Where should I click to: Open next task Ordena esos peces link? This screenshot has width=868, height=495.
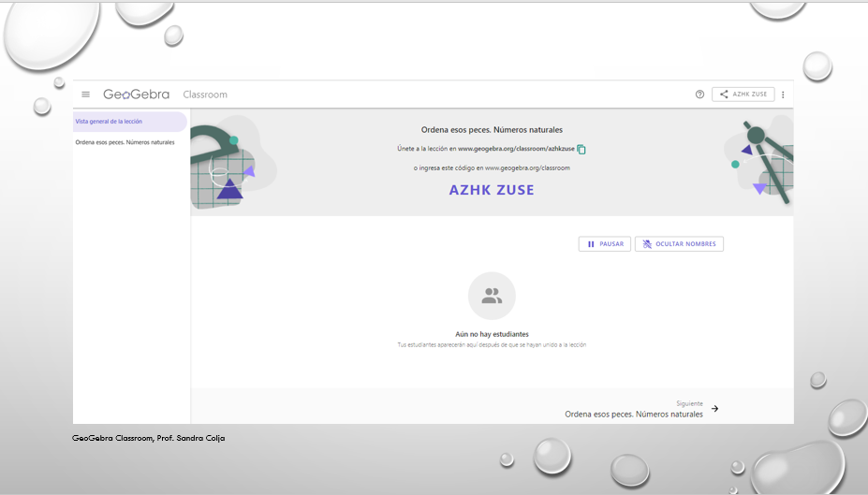pos(634,415)
